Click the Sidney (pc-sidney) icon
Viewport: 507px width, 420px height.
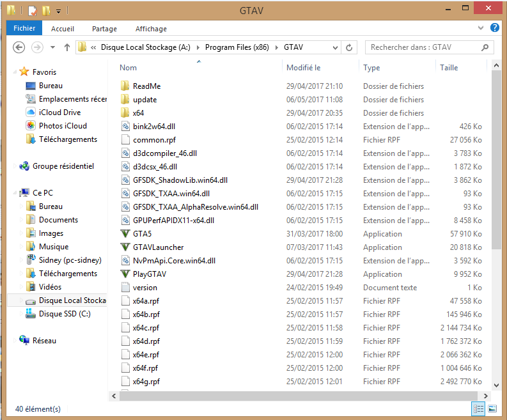click(31, 260)
